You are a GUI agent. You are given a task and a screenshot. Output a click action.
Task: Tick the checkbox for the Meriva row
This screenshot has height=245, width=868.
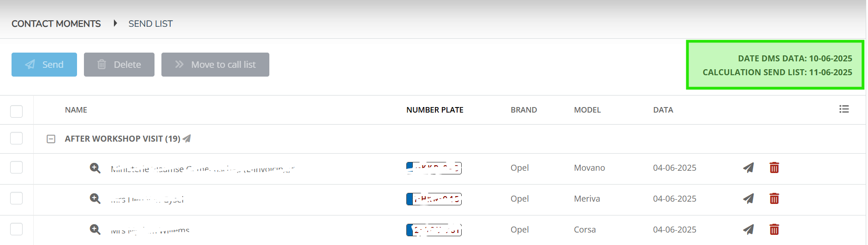17,198
